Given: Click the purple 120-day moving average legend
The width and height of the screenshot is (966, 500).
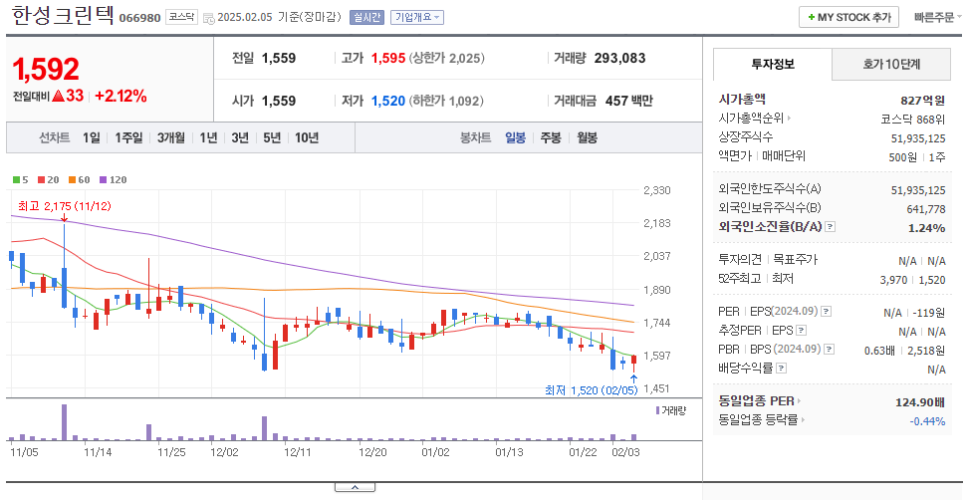Looking at the screenshot, I should 113,180.
